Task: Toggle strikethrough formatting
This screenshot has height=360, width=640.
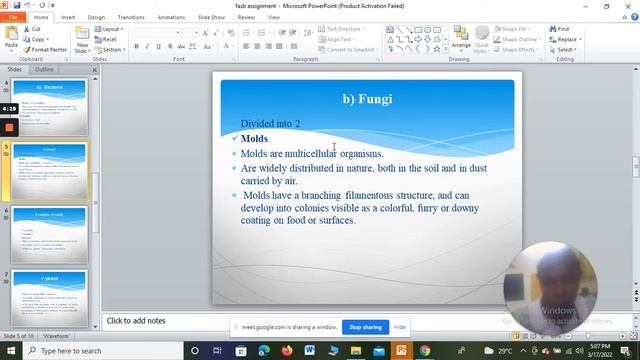Action: tap(181, 46)
